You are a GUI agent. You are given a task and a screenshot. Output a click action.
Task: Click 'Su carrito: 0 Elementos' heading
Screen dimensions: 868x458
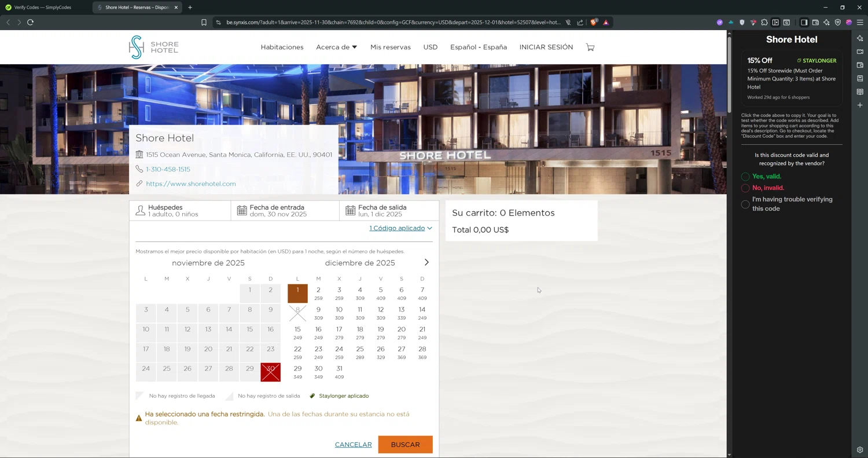click(x=503, y=212)
